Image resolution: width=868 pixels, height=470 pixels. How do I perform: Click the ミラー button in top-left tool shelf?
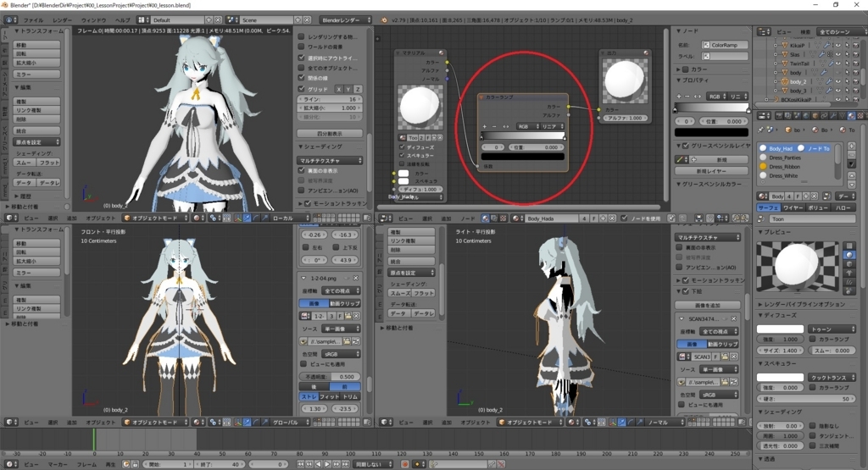[x=36, y=74]
